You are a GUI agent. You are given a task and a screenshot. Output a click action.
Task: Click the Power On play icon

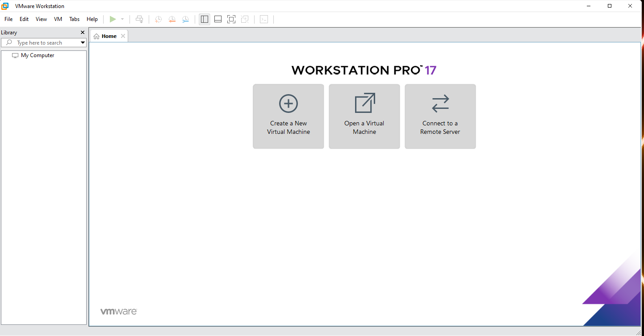[113, 19]
